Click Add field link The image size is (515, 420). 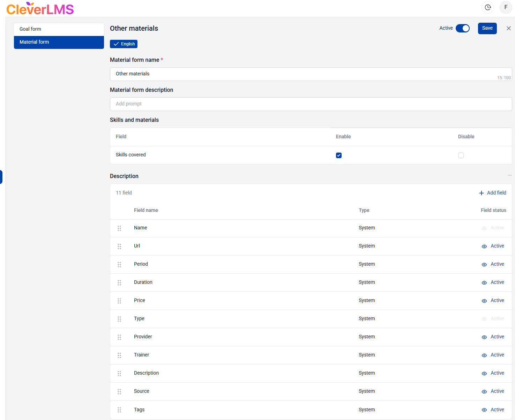click(493, 193)
